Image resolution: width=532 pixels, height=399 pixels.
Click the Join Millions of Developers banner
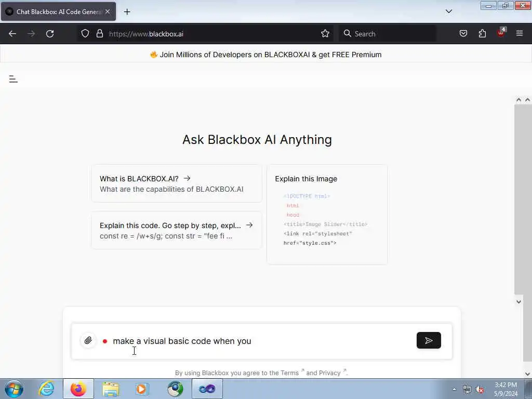pyautogui.click(x=266, y=55)
